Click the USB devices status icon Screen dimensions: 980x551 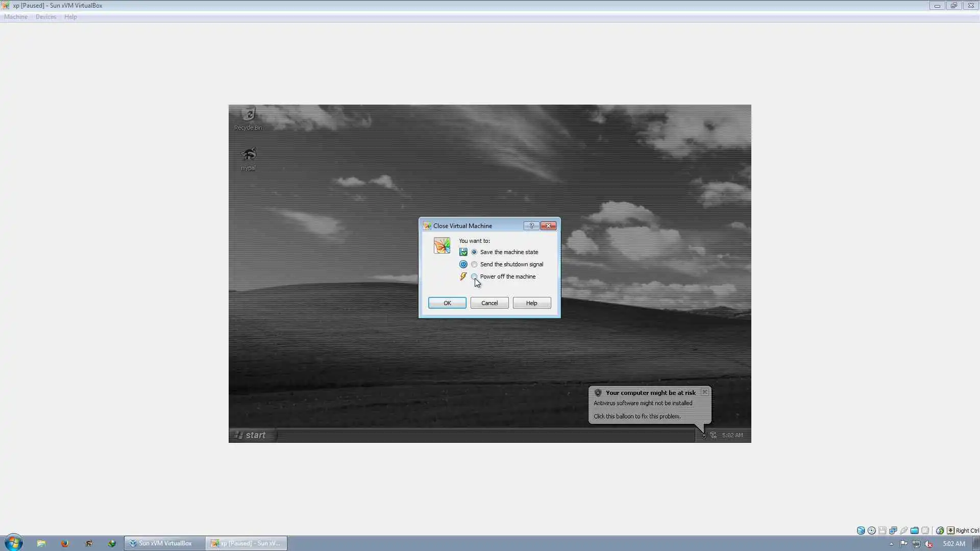coord(904,531)
